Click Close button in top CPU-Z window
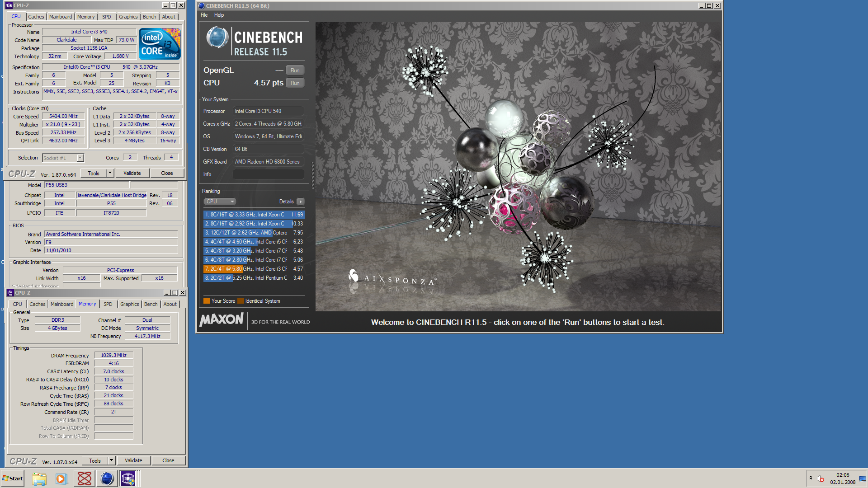This screenshot has width=868, height=488. pyautogui.click(x=167, y=173)
